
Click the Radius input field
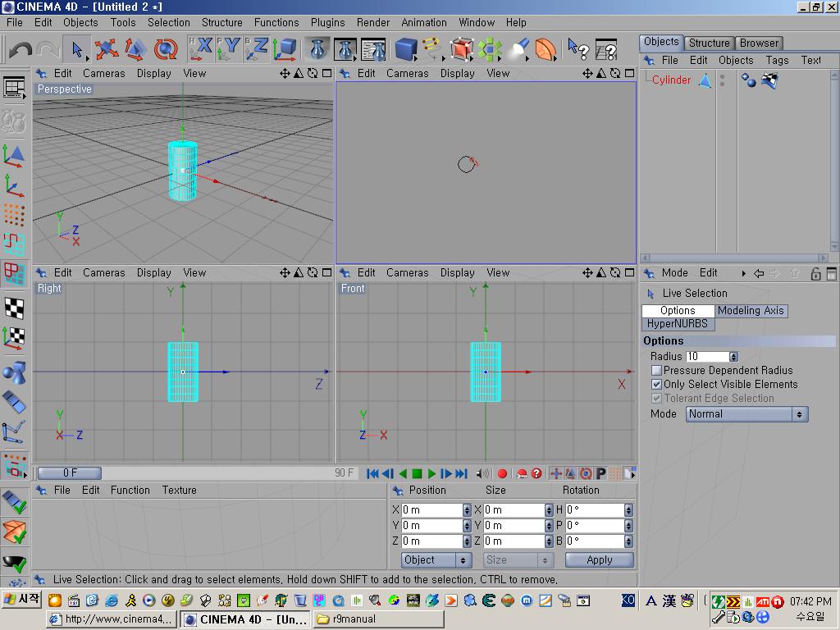pos(707,356)
